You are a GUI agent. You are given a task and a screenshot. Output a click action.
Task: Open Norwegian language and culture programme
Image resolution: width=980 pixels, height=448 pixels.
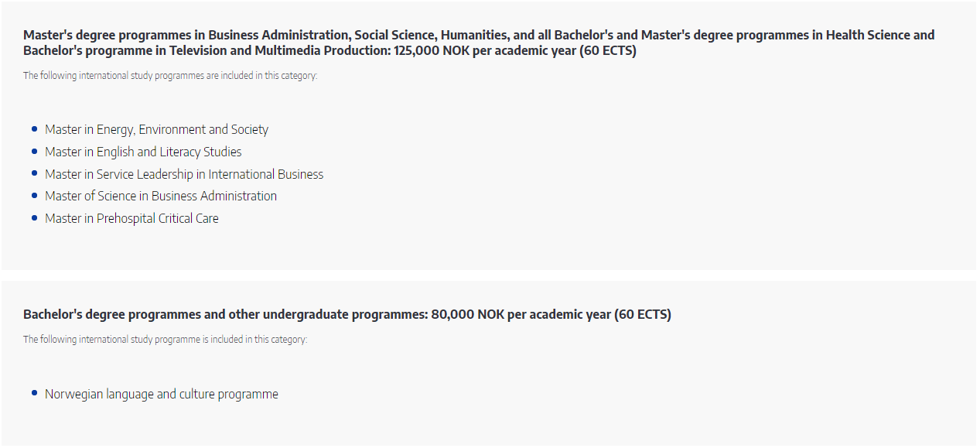click(162, 394)
